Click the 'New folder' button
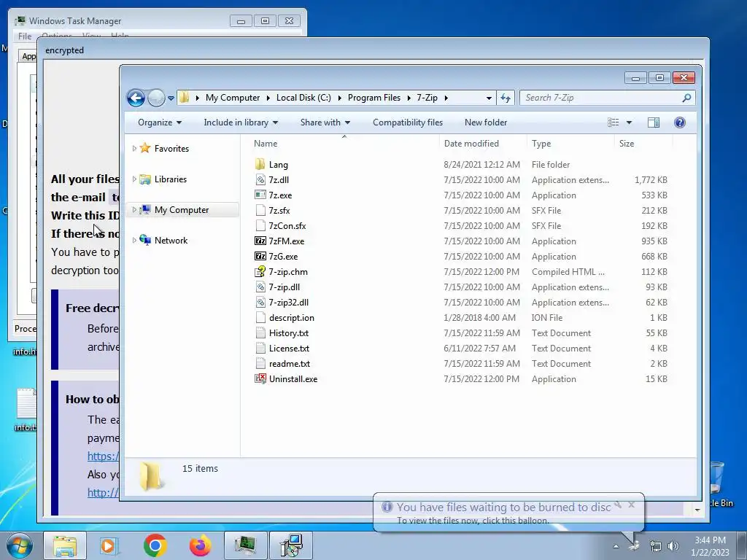This screenshot has height=560, width=747. [486, 122]
